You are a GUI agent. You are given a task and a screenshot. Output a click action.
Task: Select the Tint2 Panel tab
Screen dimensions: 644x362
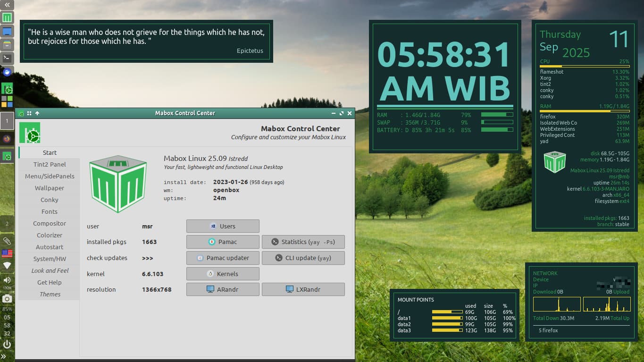tap(50, 164)
